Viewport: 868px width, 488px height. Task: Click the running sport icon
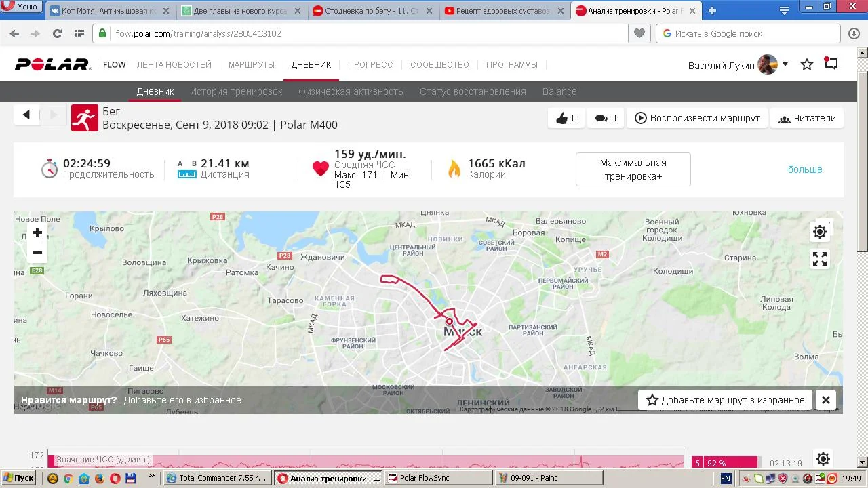tap(85, 118)
